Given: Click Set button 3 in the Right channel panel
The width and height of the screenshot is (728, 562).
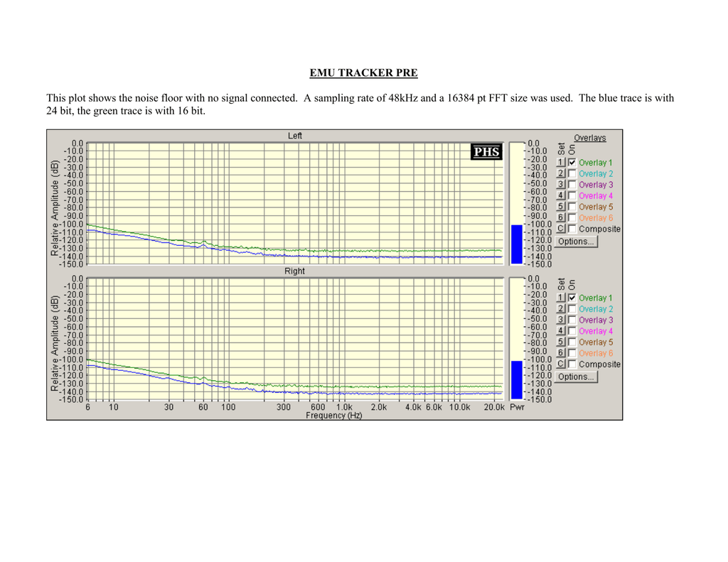Looking at the screenshot, I should [x=561, y=320].
